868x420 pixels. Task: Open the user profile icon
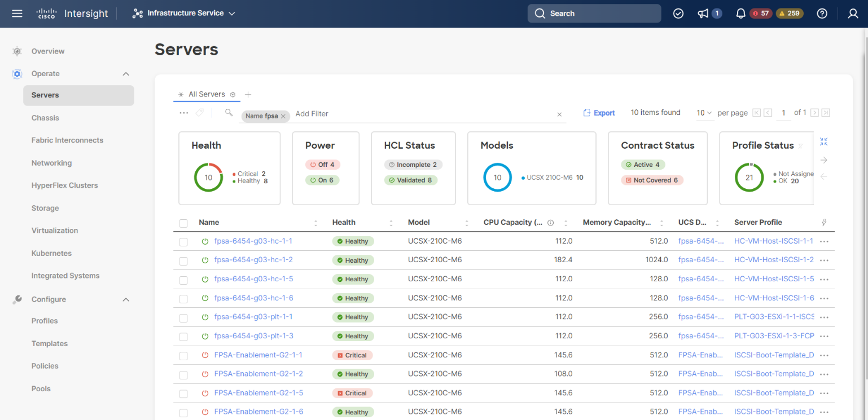coord(853,14)
